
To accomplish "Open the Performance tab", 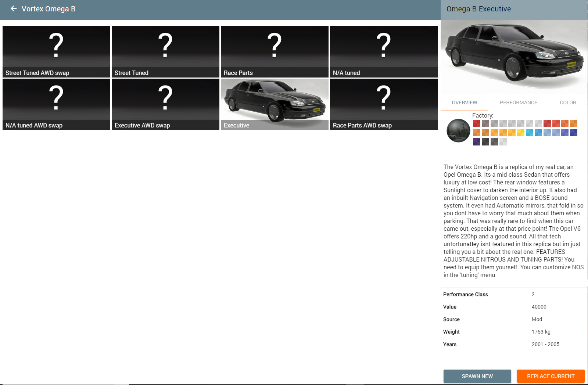I will pos(519,102).
